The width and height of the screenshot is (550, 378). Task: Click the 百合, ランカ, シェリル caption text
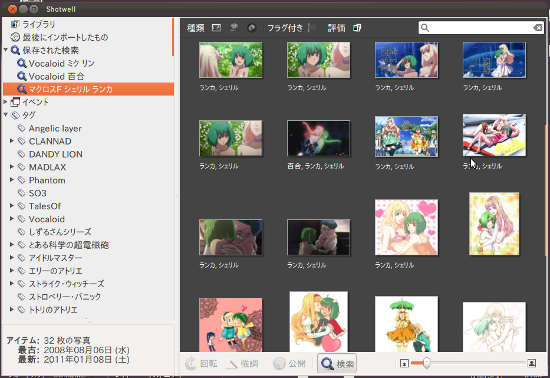pyautogui.click(x=315, y=166)
